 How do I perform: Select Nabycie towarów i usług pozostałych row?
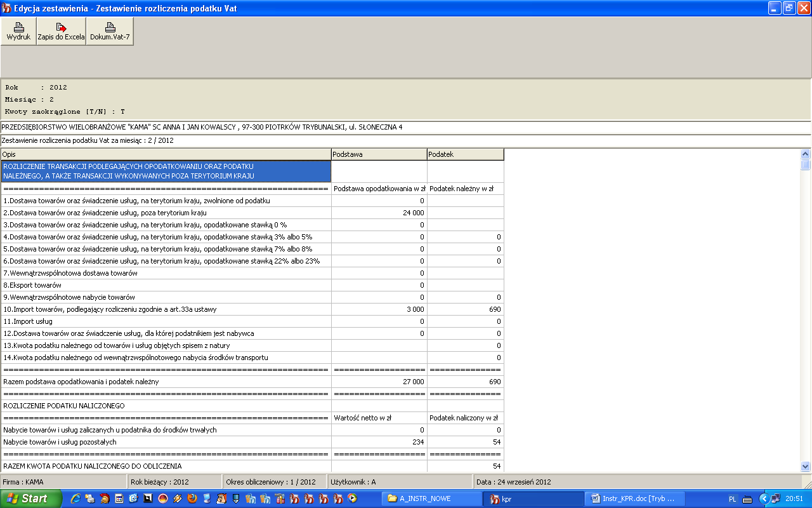pyautogui.click(x=166, y=442)
